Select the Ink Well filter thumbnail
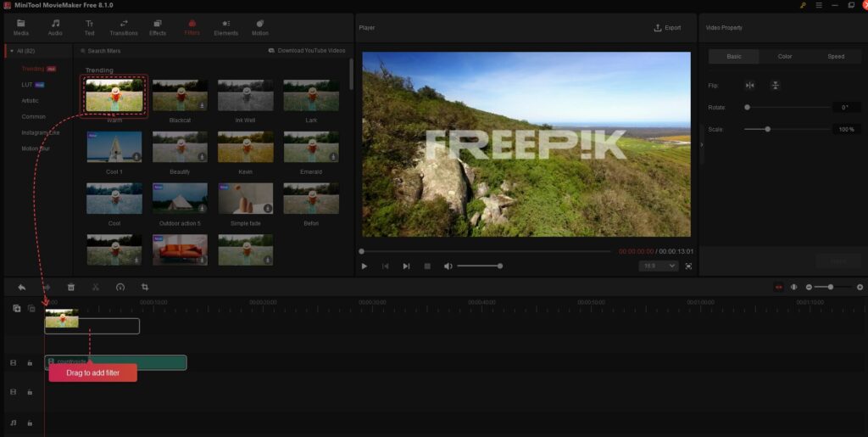Image resolution: width=868 pixels, height=437 pixels. [245, 95]
